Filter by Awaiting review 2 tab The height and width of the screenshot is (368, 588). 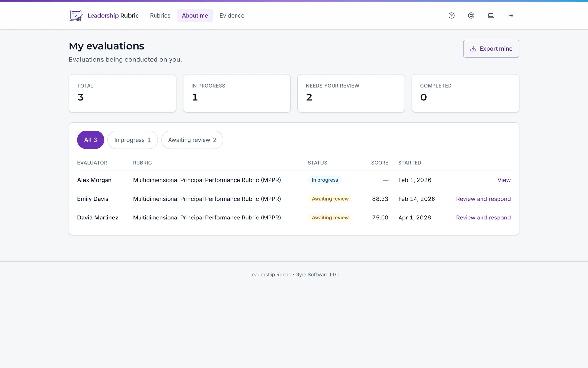coord(192,140)
